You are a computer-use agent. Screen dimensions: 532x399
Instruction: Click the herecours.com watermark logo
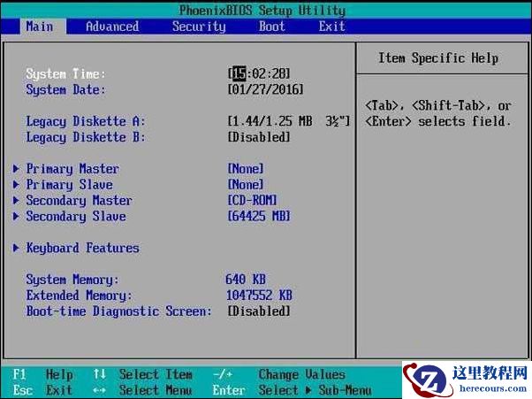point(467,380)
